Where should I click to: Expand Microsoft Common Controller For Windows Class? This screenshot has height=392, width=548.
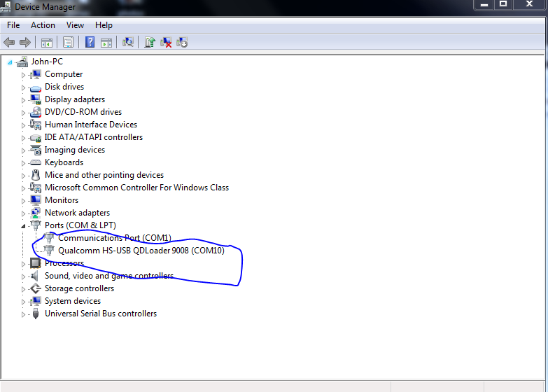click(23, 188)
